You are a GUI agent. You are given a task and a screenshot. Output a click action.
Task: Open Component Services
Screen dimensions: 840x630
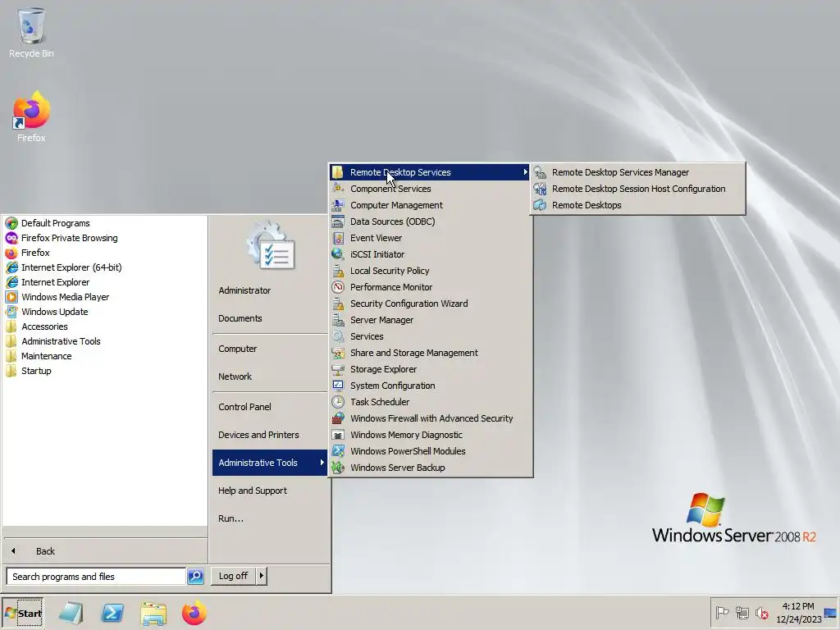point(430,189)
